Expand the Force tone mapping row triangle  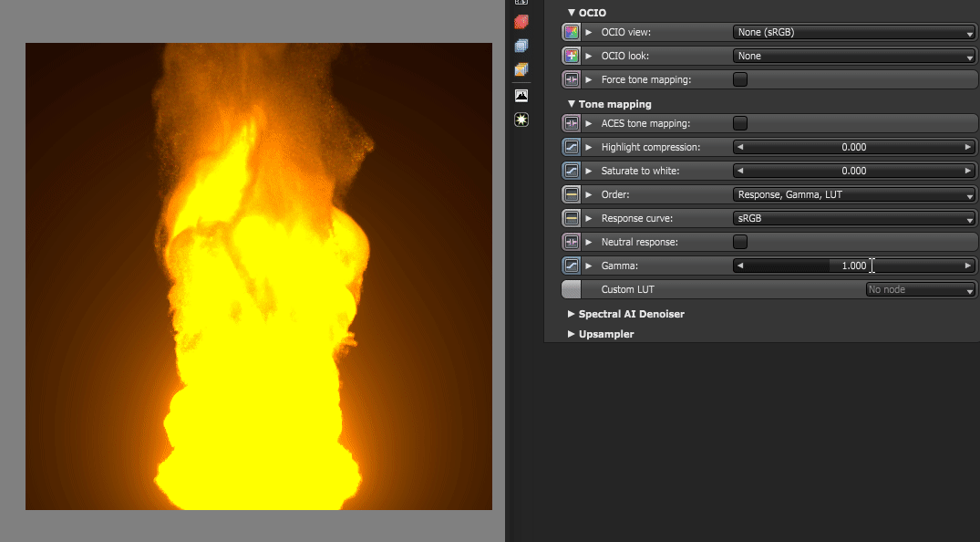tap(589, 79)
